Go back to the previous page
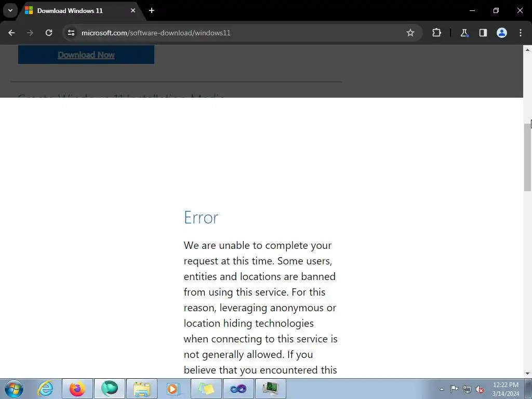The width and height of the screenshot is (532, 399). point(11,33)
